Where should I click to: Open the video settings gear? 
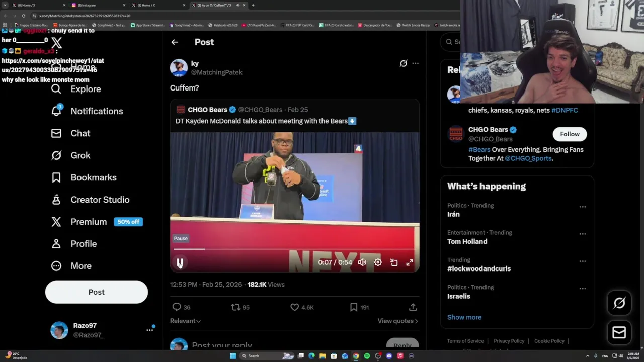tap(378, 262)
